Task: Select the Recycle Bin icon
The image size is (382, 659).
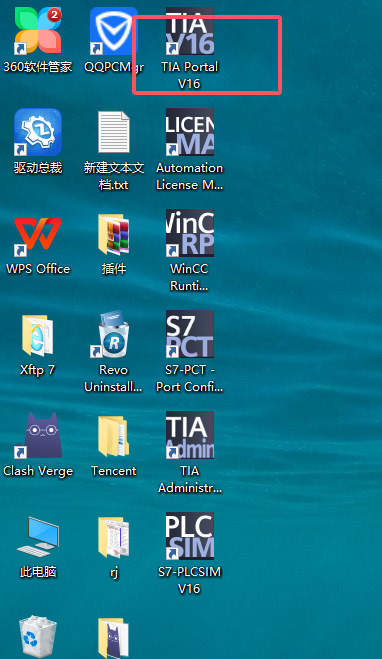Action: click(x=38, y=637)
